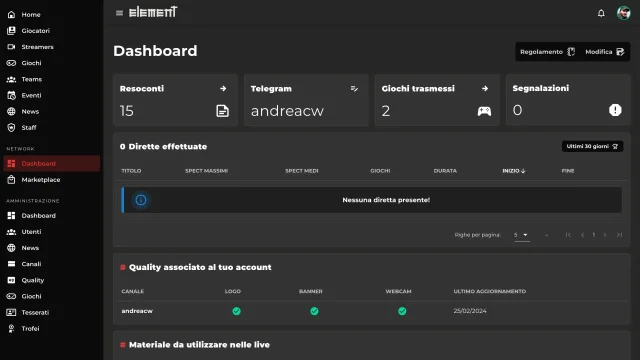The height and width of the screenshot is (360, 640).
Task: Sort table by FINE column
Action: coord(568,171)
